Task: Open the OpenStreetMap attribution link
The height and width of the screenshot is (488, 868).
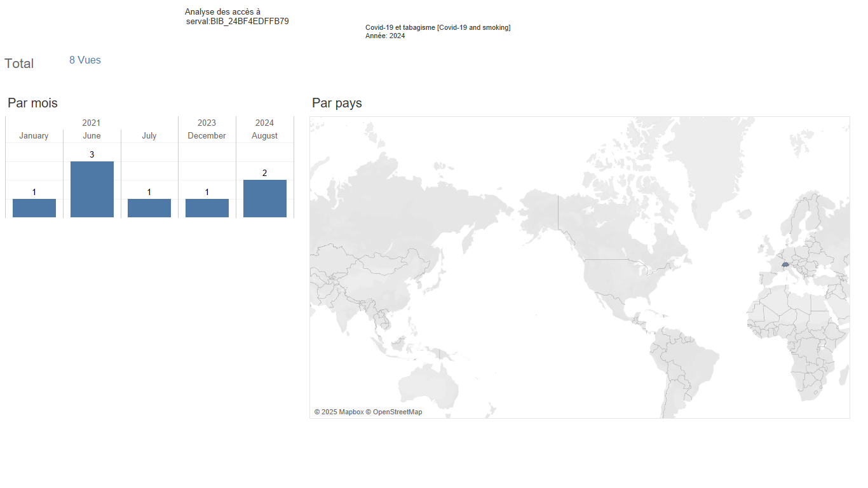Action: click(x=394, y=412)
